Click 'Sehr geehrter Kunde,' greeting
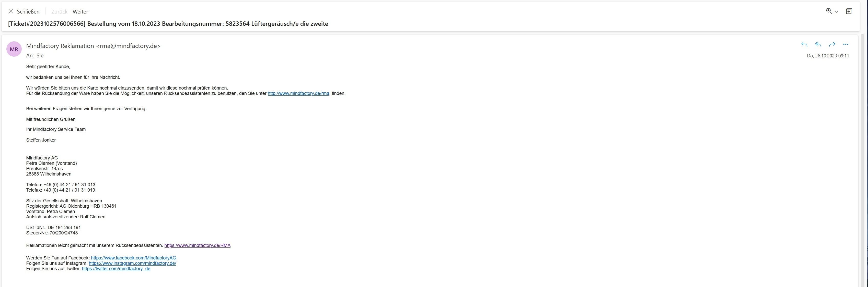The image size is (868, 287). [x=48, y=67]
